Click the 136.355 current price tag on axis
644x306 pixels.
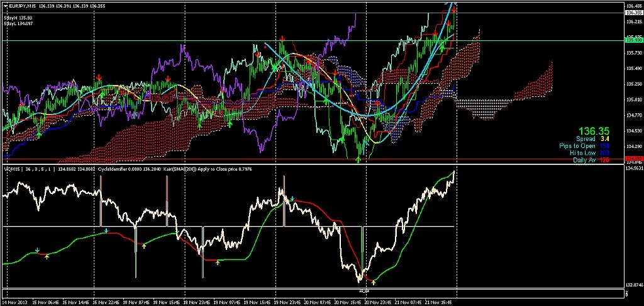[x=633, y=13]
